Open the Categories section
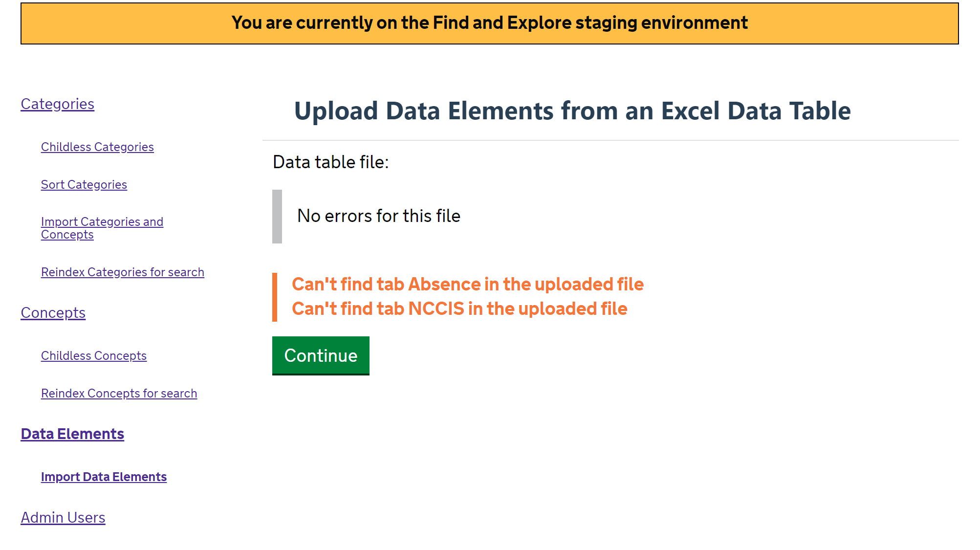 (x=57, y=104)
